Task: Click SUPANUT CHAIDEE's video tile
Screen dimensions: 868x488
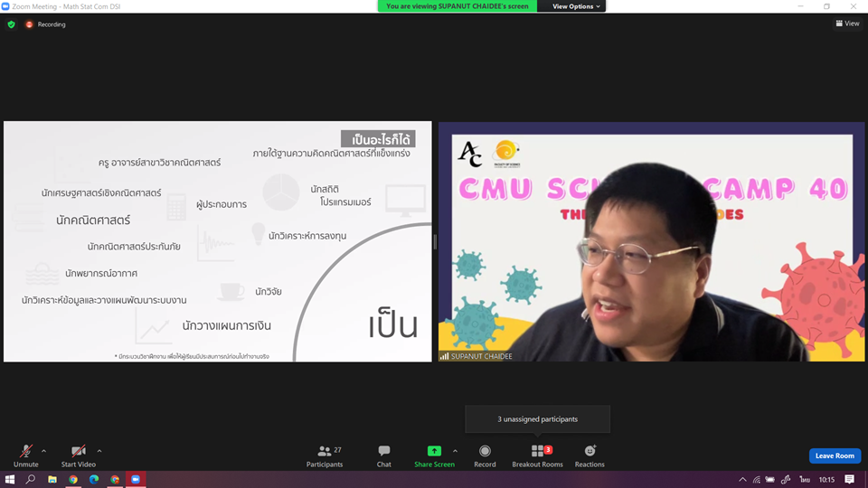Action: coord(651,241)
